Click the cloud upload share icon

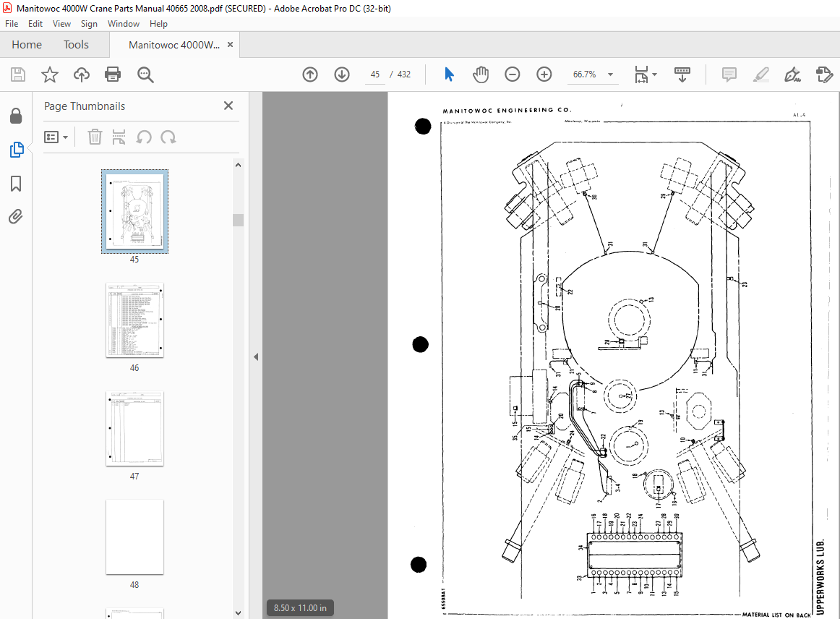click(x=82, y=74)
